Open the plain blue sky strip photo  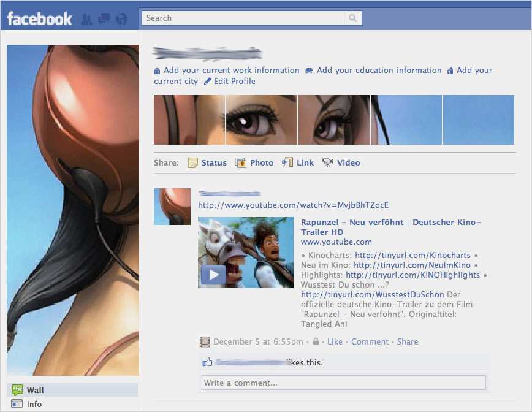(479, 120)
